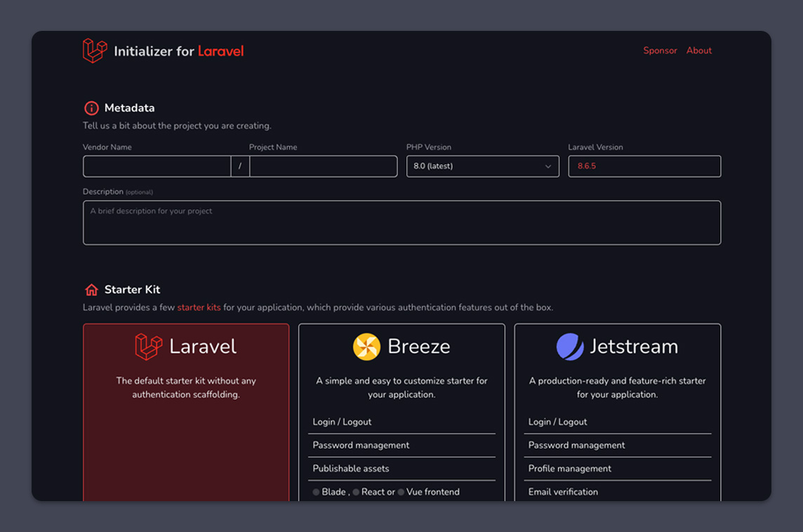
Task: Click 'Email verification' in the Jetstream card
Action: 564,492
